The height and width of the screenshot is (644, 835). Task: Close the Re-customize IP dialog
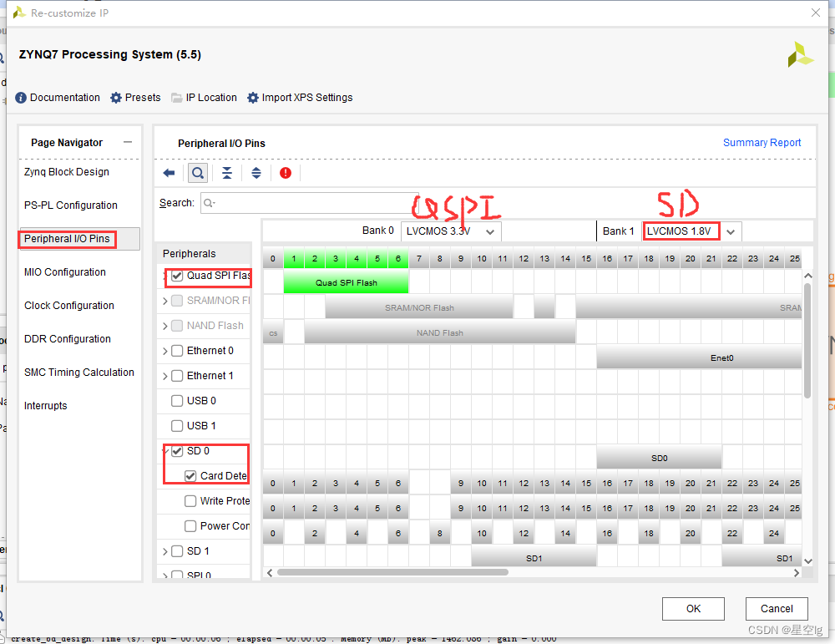click(815, 13)
